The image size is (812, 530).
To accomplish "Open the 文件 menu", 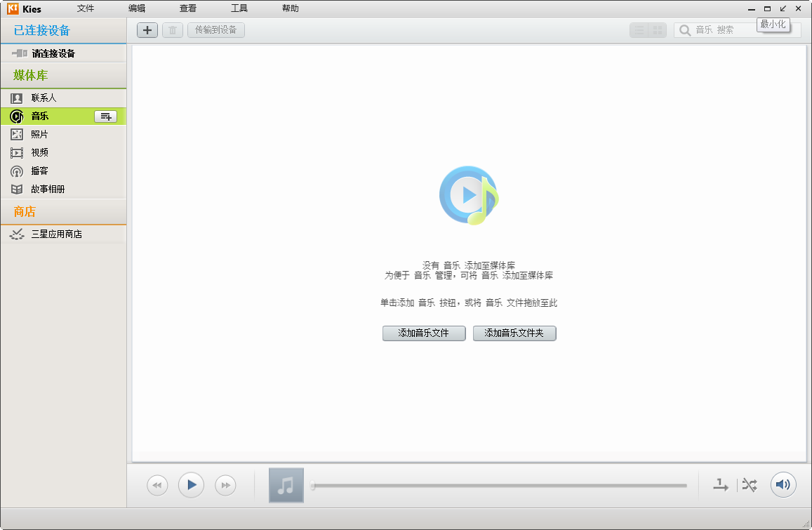I will tap(86, 8).
